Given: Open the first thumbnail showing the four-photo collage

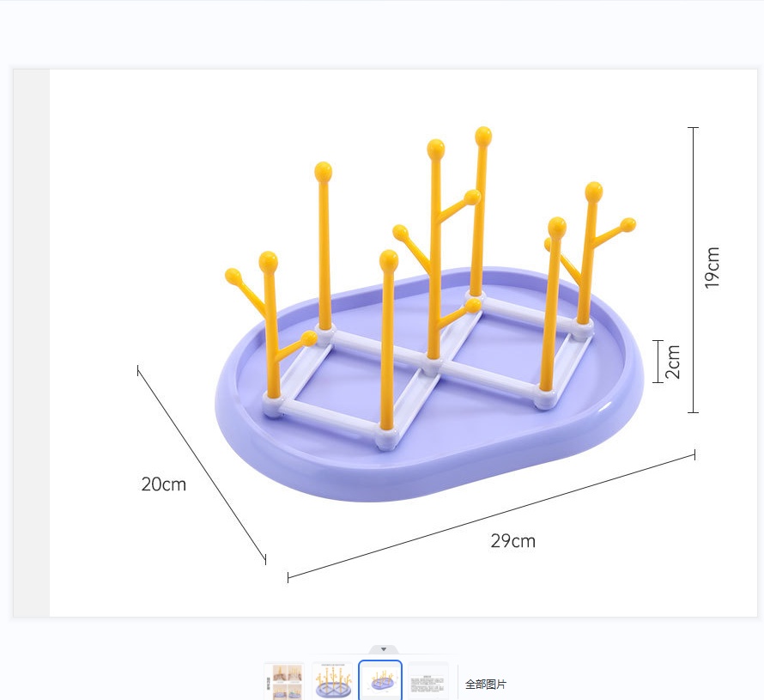Looking at the screenshot, I should coord(283,680).
